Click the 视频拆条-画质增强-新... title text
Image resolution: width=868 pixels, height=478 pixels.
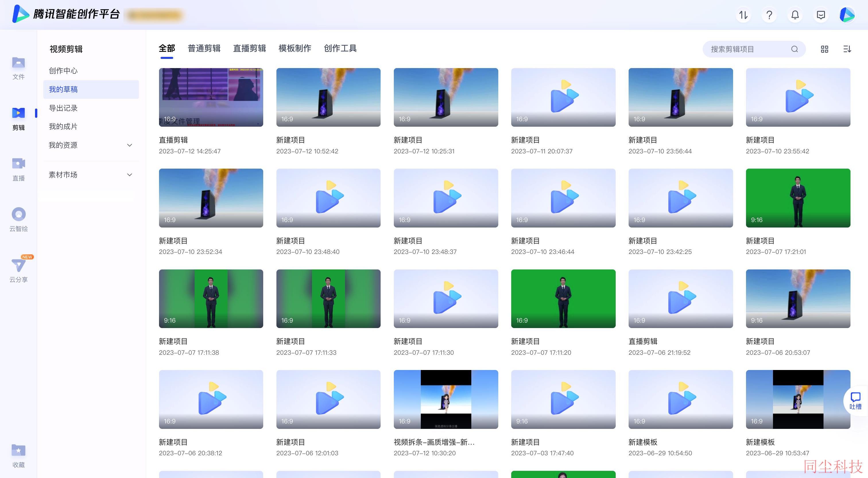pos(434,442)
